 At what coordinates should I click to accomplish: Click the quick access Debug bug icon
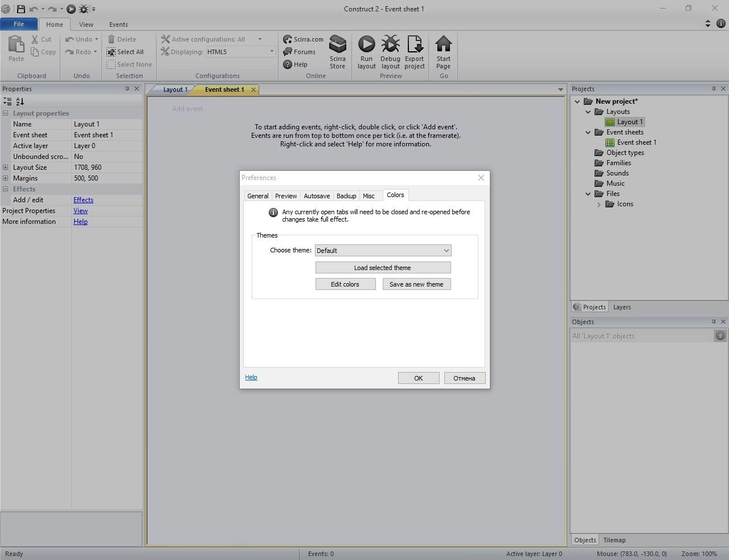(x=84, y=9)
